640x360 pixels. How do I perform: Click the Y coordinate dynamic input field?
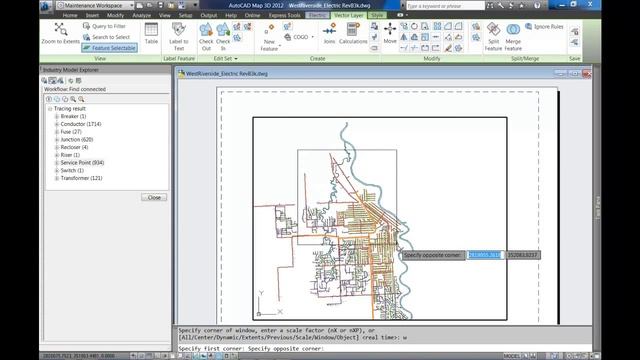(x=523, y=255)
